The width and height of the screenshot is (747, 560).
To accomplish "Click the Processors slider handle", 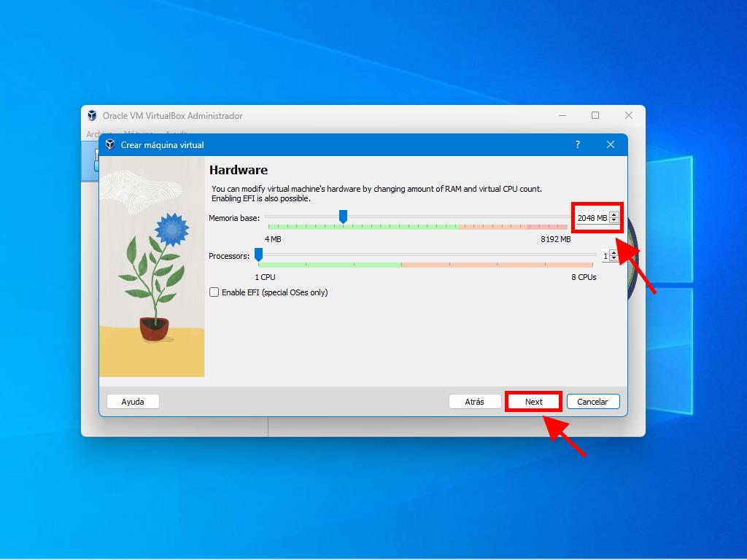I will click(x=258, y=254).
